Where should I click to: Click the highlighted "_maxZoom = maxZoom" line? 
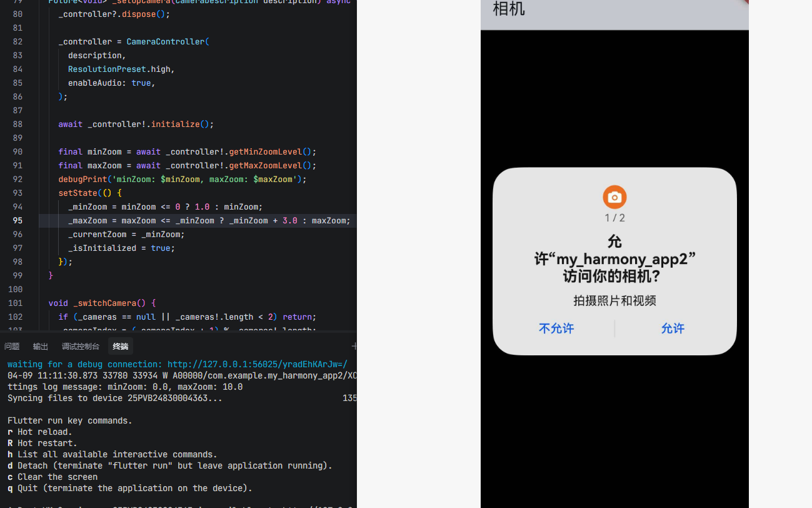tap(209, 220)
